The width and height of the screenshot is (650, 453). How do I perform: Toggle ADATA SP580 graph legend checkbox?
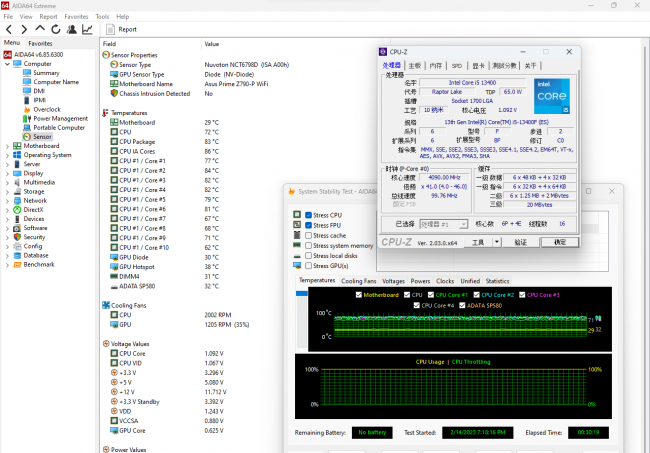click(x=462, y=305)
